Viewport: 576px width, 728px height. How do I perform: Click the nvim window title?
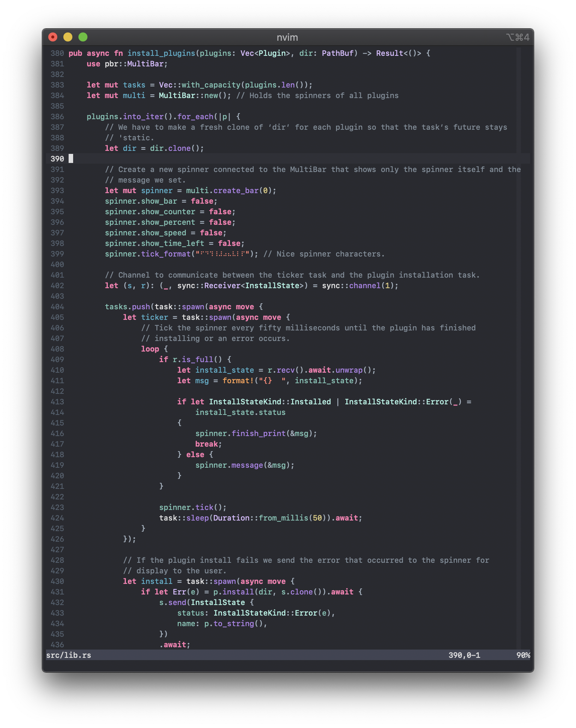pos(287,37)
